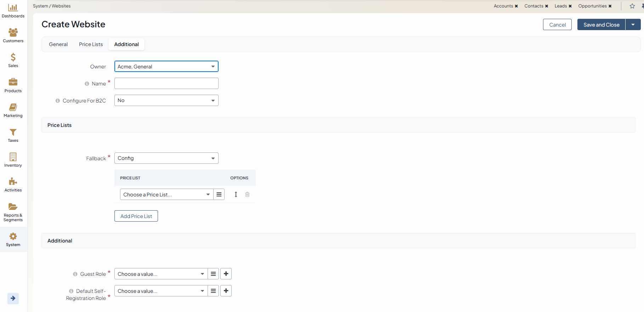Open the Fallback Config dropdown
The height and width of the screenshot is (312, 644).
click(x=166, y=158)
